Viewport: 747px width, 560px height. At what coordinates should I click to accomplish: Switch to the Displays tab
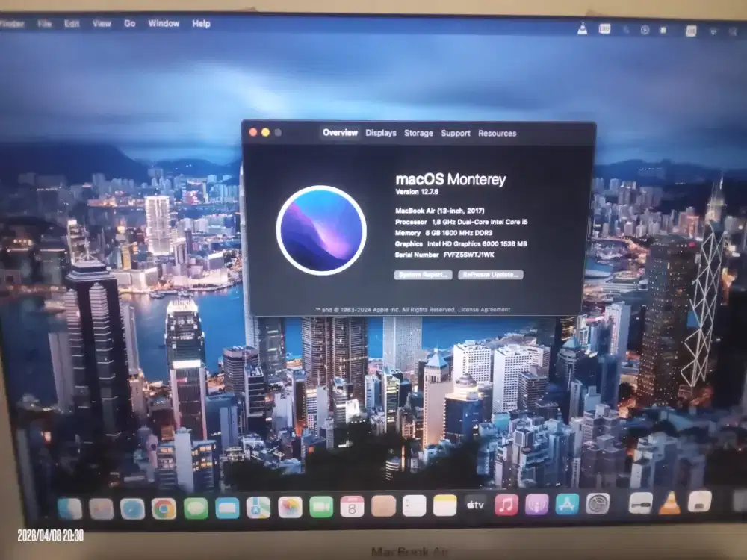[x=381, y=133]
